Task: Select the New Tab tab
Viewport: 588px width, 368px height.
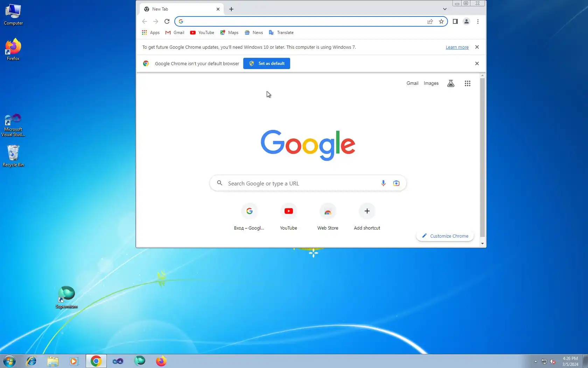Action: 181,9
